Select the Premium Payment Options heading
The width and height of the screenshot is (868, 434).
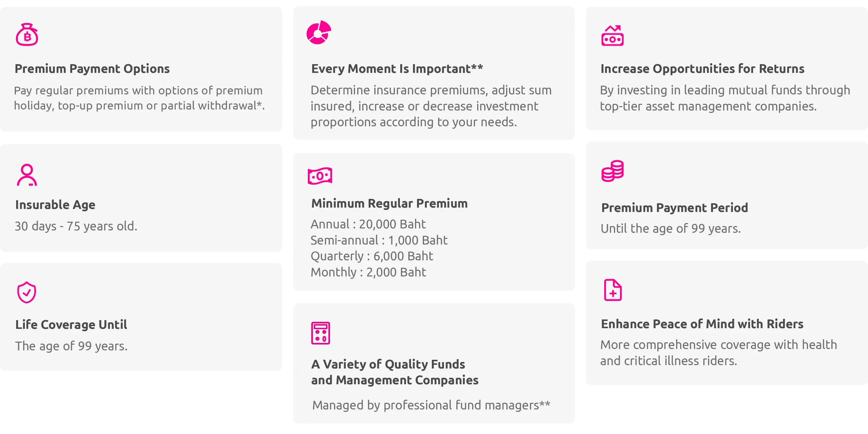tap(92, 69)
